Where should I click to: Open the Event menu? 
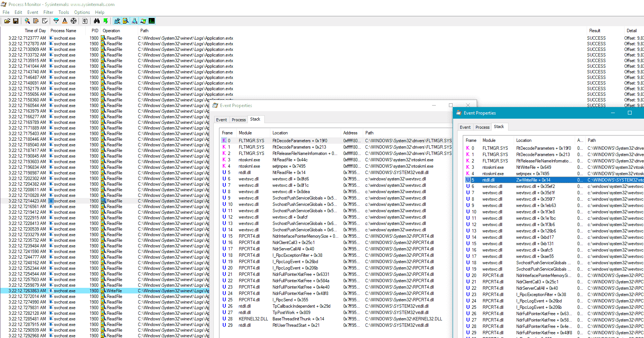point(33,12)
